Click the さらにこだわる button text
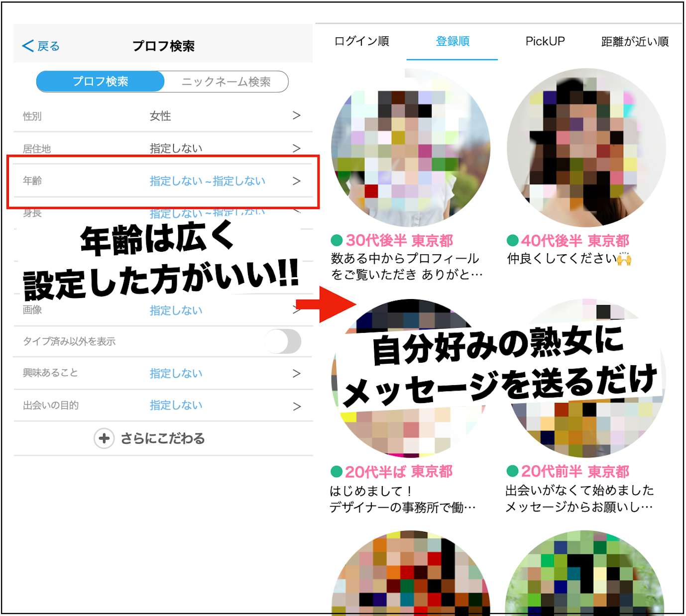The image size is (686, 616). tap(163, 438)
